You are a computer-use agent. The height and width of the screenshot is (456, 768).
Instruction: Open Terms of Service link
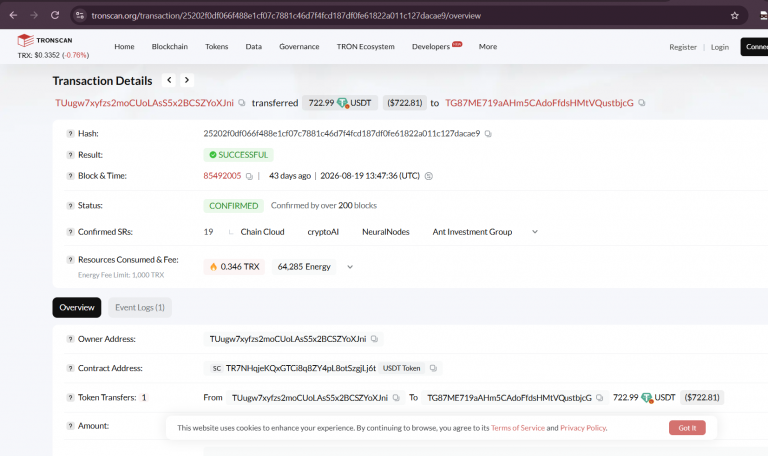point(518,428)
